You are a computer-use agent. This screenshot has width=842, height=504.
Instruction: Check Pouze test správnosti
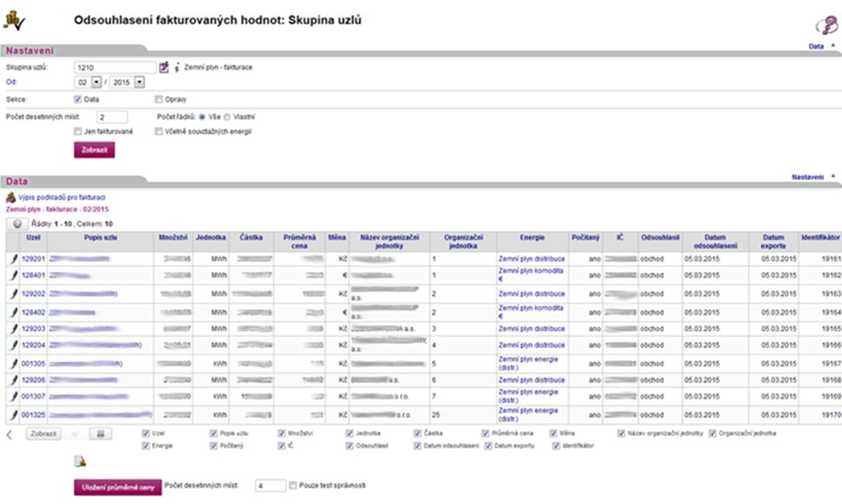293,486
